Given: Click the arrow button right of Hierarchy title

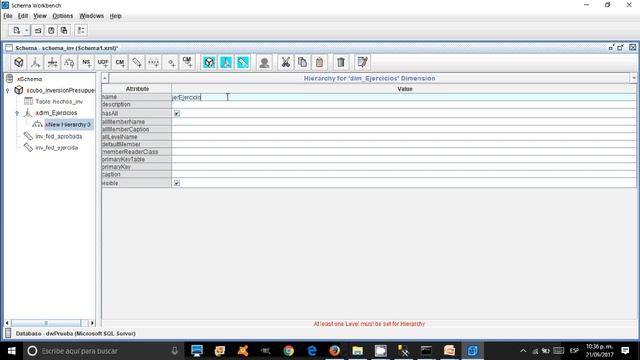Looking at the screenshot, I should (x=633, y=78).
